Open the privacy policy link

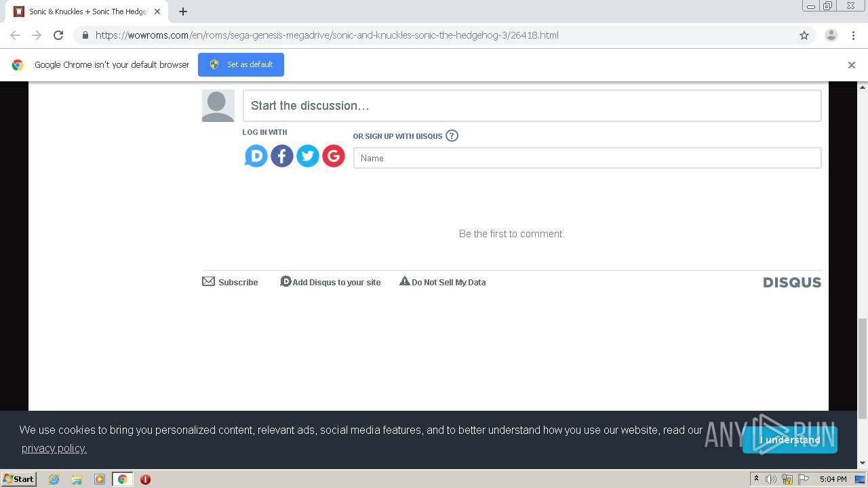coord(54,448)
